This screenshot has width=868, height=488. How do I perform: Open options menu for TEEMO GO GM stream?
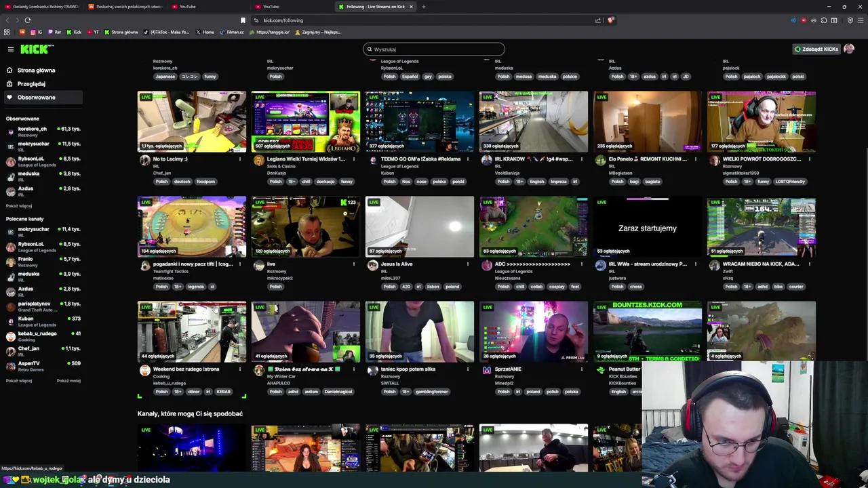coord(467,159)
